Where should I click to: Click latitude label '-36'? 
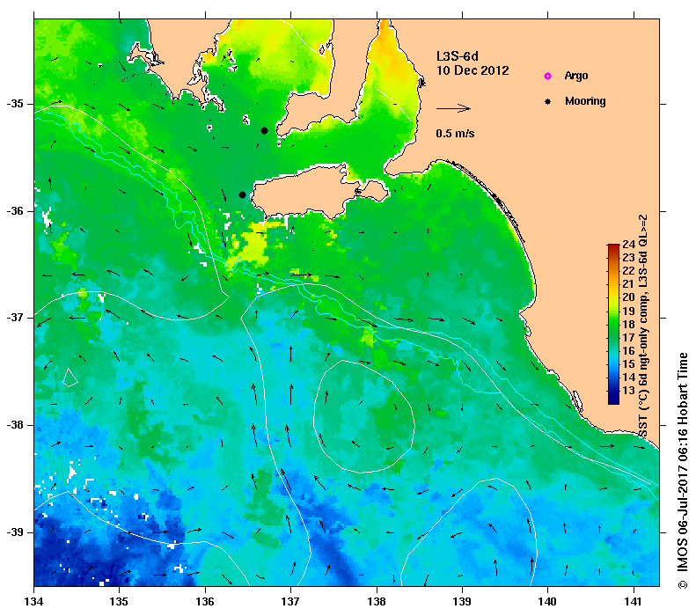point(15,210)
